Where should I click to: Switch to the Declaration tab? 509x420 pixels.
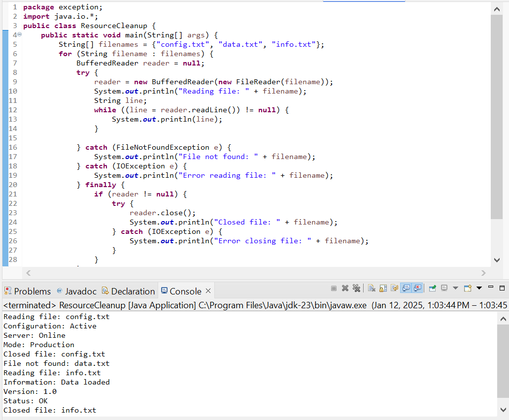click(128, 291)
